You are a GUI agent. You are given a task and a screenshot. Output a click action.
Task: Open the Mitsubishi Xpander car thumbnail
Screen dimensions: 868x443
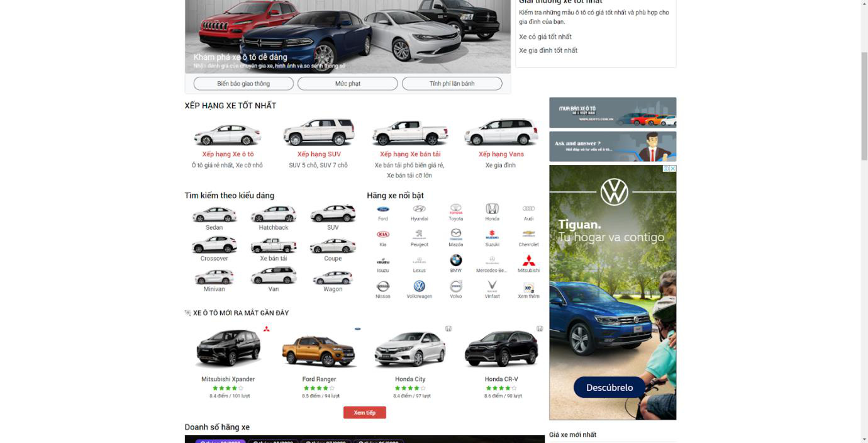pos(228,348)
